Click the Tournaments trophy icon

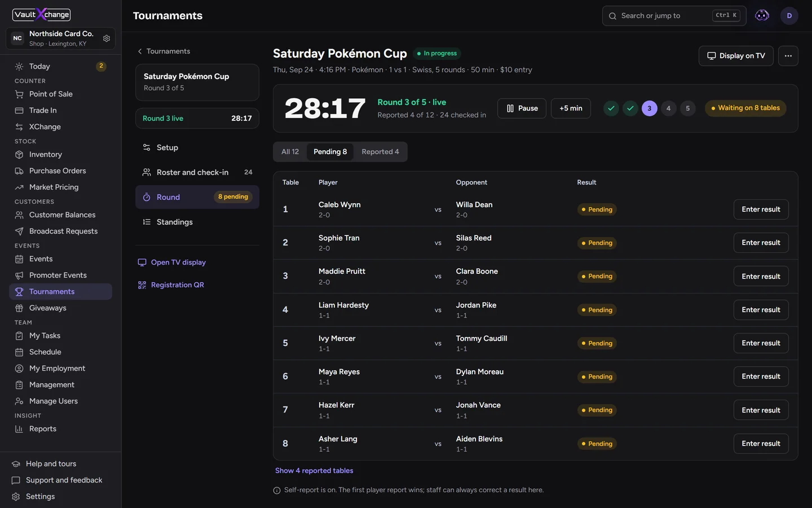(x=19, y=291)
